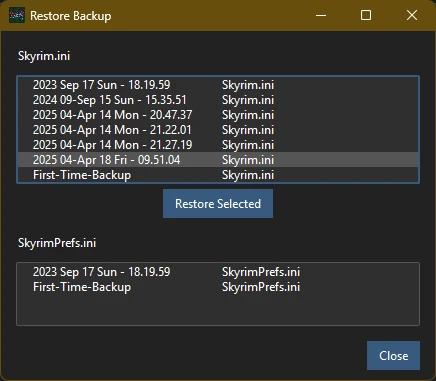Select the 2025 04-Apr 18 Fri backup
The height and width of the screenshot is (381, 436).
(218, 160)
